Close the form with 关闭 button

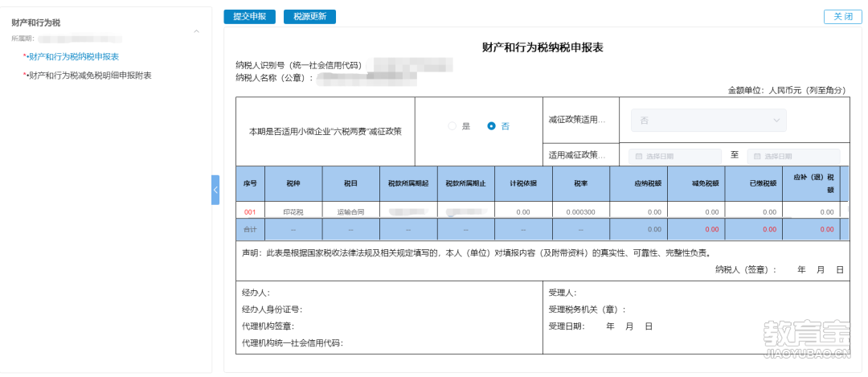point(842,17)
